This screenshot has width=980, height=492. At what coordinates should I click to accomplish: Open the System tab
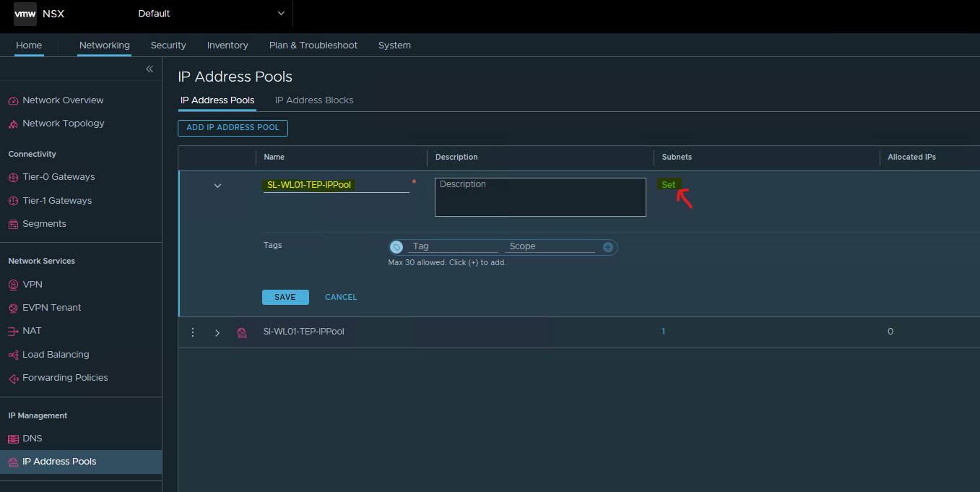pyautogui.click(x=394, y=45)
